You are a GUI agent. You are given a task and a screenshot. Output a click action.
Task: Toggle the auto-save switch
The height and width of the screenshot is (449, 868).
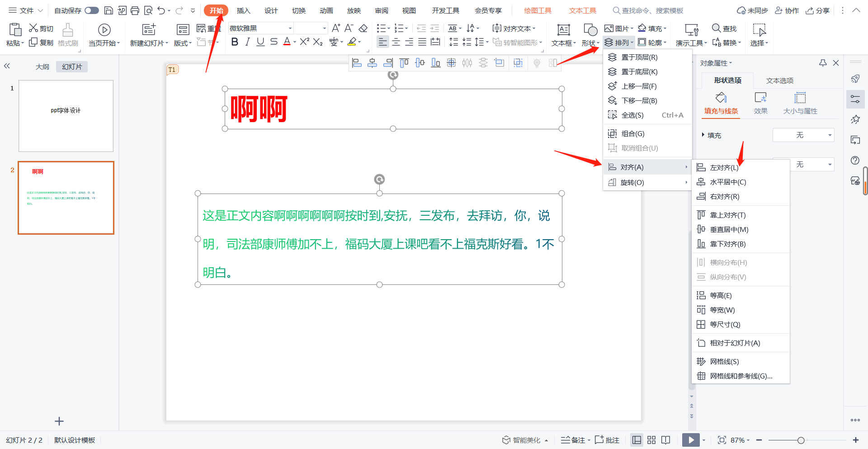click(x=92, y=10)
